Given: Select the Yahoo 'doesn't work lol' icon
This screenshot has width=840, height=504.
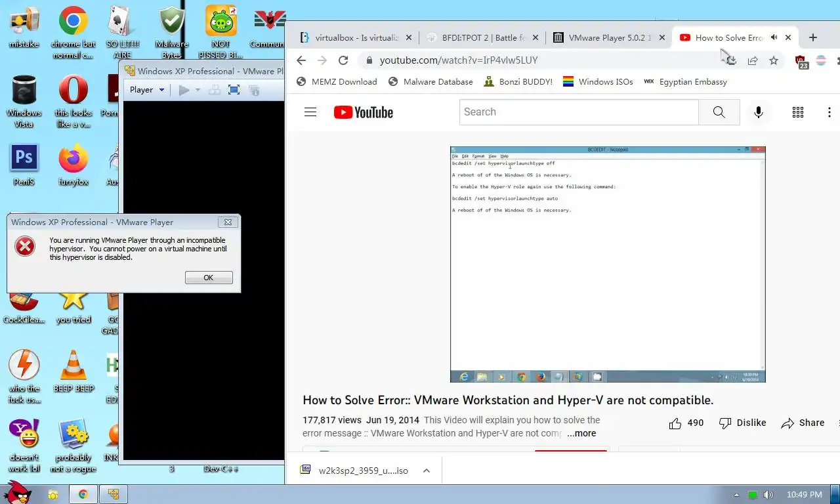Looking at the screenshot, I should coord(24,446).
